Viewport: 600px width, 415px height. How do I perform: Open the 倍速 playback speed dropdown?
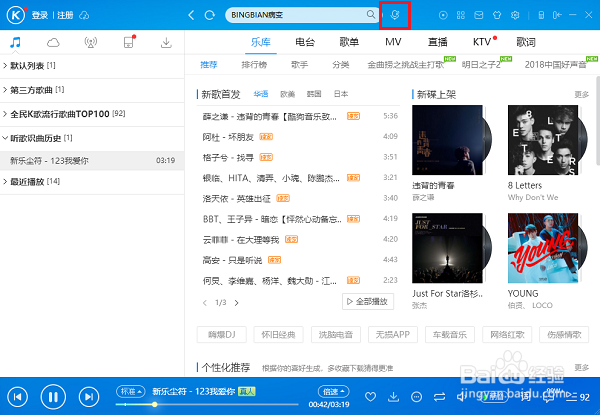(x=333, y=391)
